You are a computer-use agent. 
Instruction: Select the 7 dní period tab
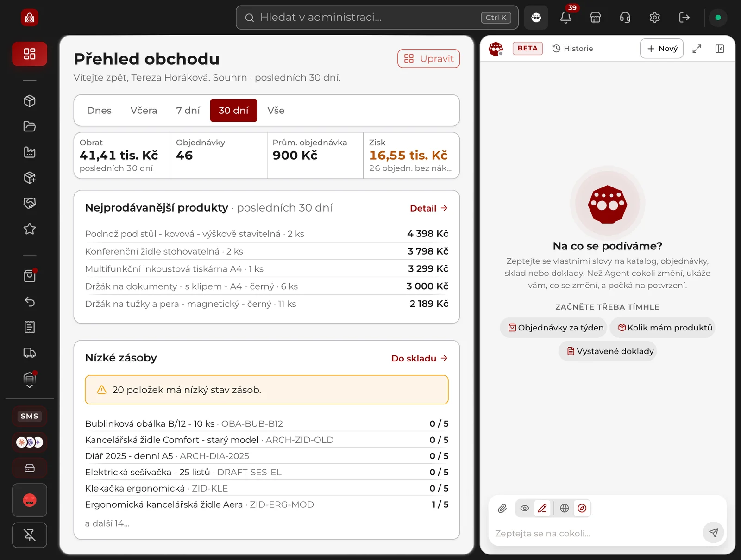click(188, 111)
